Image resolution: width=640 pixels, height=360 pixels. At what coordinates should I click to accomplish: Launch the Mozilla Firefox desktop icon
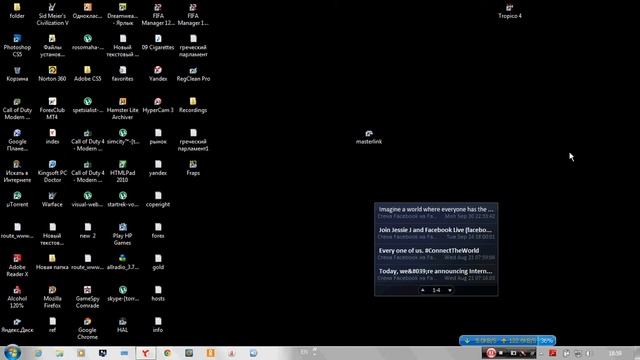pyautogui.click(x=52, y=297)
